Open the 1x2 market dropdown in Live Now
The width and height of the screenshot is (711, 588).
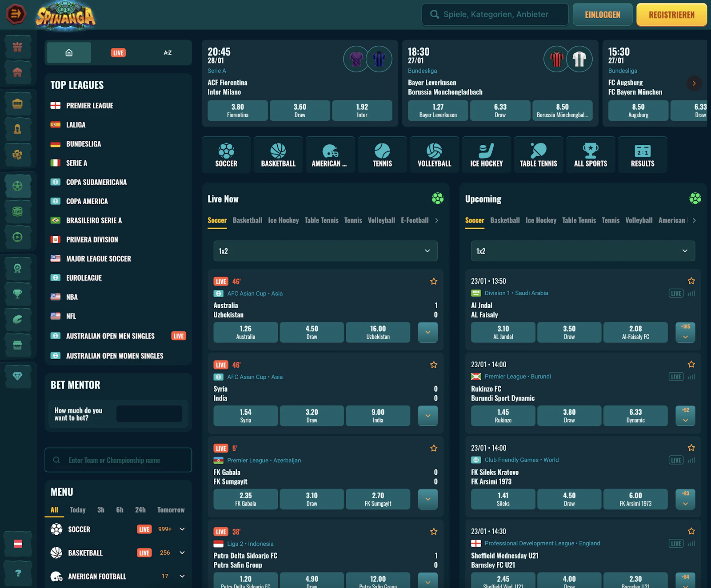[x=325, y=250]
